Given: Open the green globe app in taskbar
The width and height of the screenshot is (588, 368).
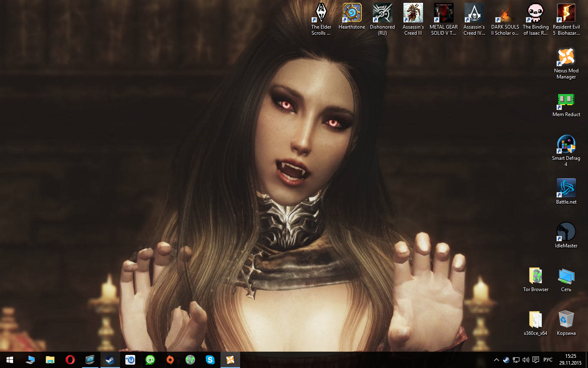Looking at the screenshot, I should 190,360.
